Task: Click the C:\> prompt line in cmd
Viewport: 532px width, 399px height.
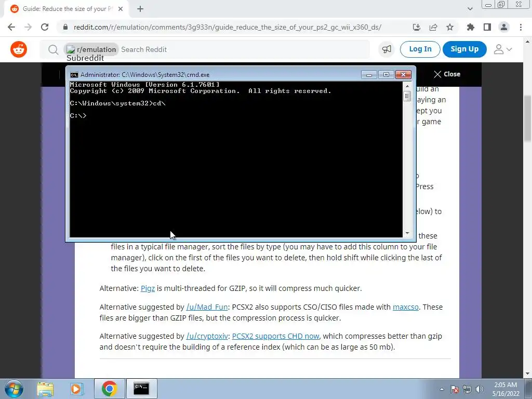Action: (78, 116)
